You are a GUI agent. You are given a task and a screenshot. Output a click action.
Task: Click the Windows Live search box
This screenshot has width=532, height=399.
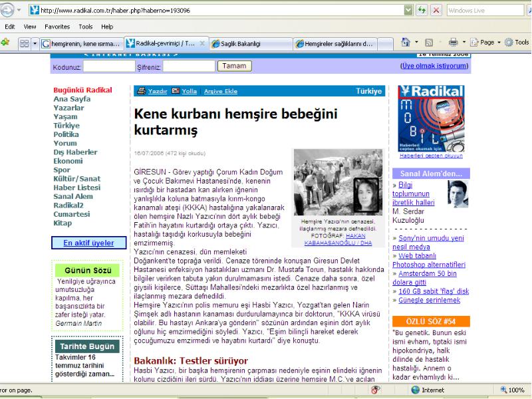[485, 10]
